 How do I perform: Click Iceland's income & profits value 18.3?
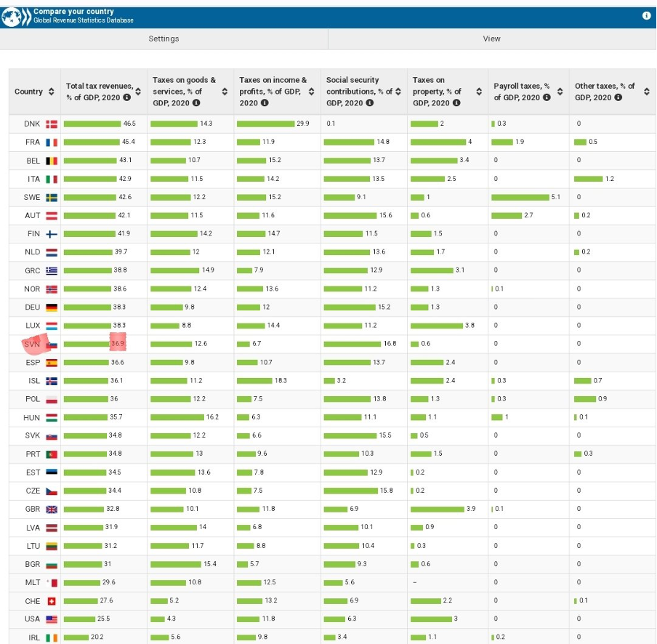281,380
